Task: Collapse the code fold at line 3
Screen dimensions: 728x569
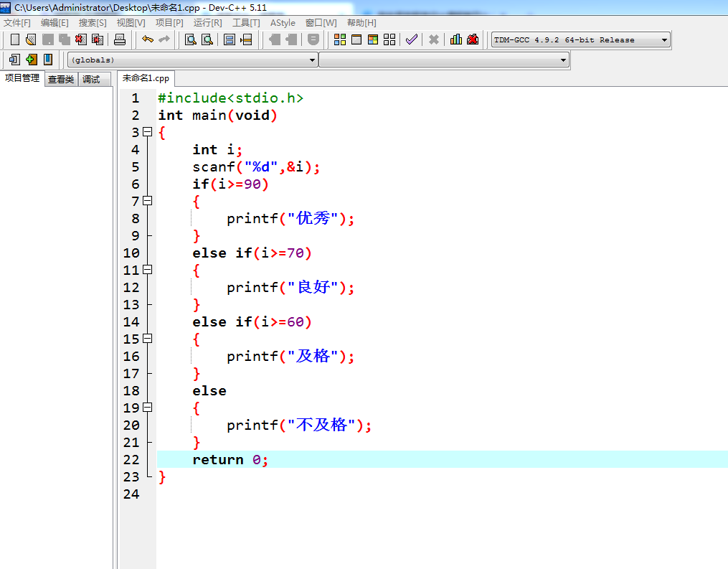Action: (148, 132)
